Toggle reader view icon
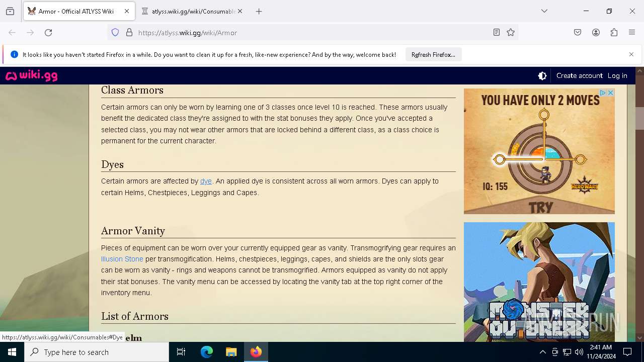 click(x=497, y=33)
